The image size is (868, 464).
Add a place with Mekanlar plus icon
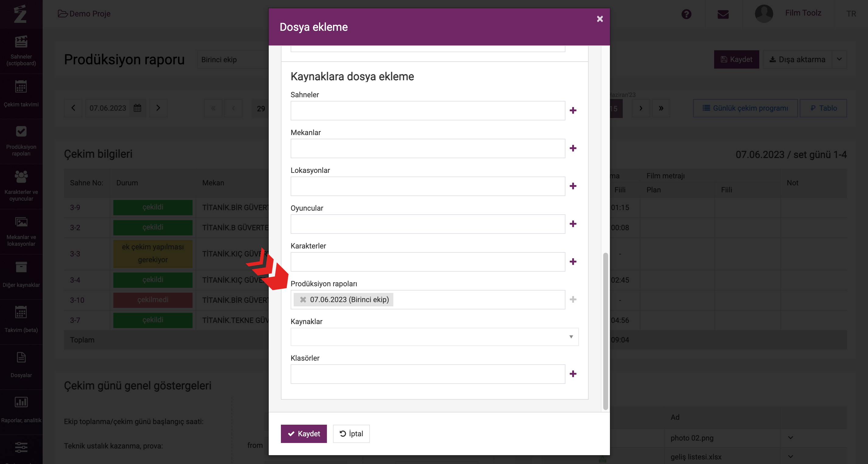(573, 148)
